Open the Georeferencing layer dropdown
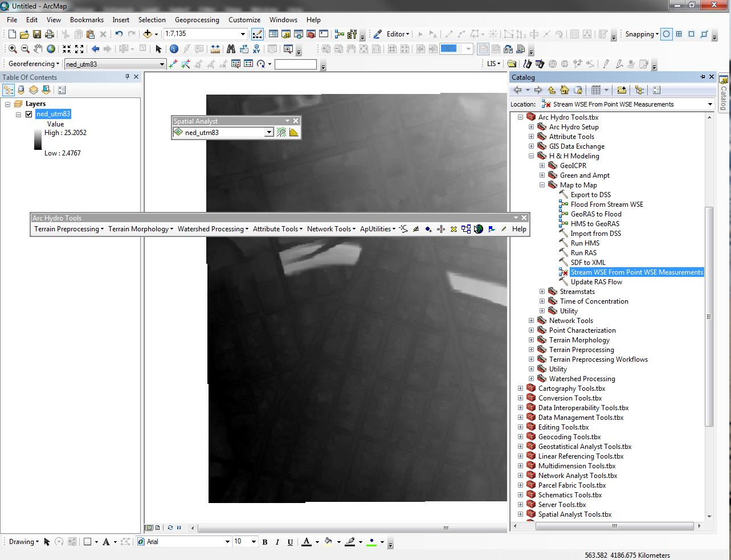The height and width of the screenshot is (560, 731). [x=162, y=64]
